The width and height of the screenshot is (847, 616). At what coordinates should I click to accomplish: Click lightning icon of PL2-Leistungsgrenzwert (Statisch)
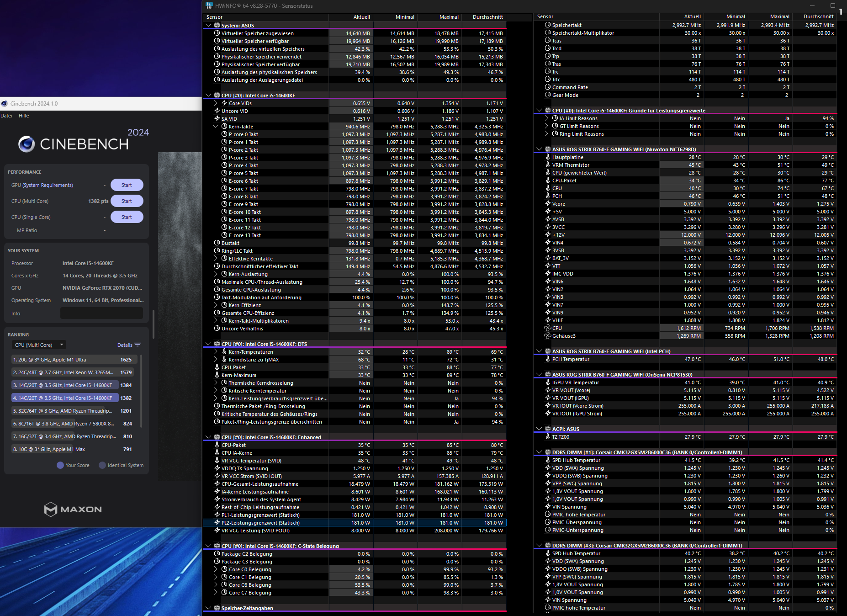coord(217,523)
